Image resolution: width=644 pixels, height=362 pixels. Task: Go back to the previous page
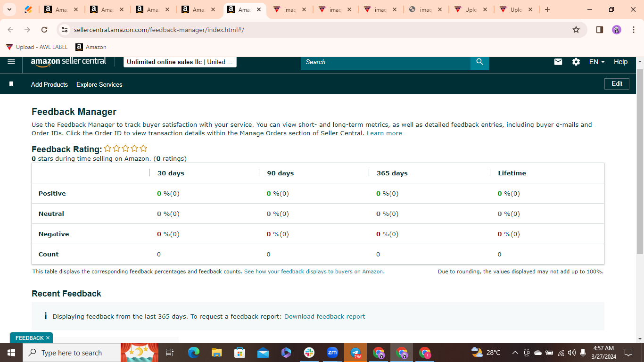pyautogui.click(x=11, y=30)
